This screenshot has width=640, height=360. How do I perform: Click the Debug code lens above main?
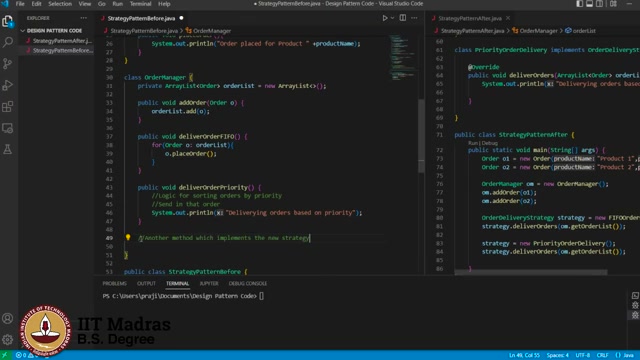[489, 143]
